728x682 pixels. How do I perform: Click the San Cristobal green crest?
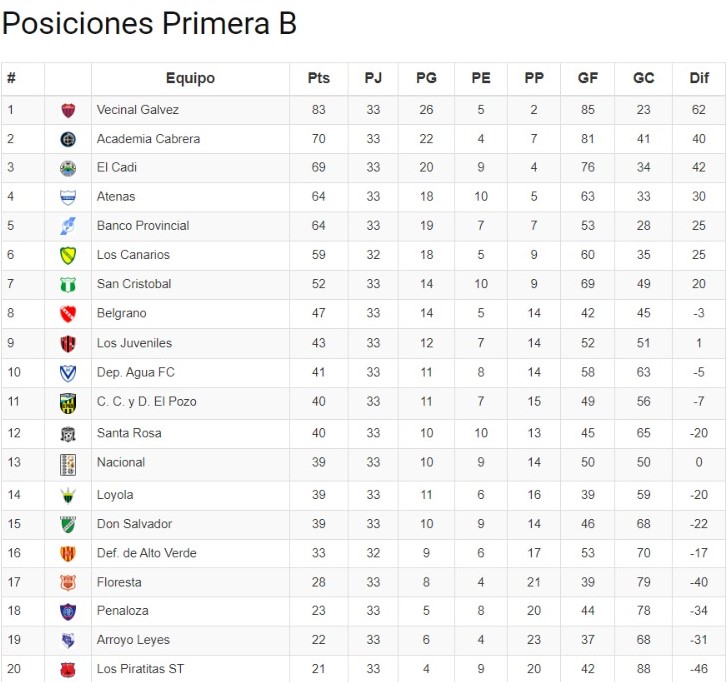(x=68, y=285)
